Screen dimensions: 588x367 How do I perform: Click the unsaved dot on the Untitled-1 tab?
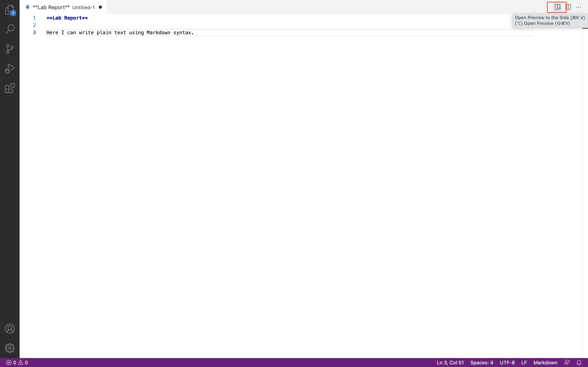100,7
